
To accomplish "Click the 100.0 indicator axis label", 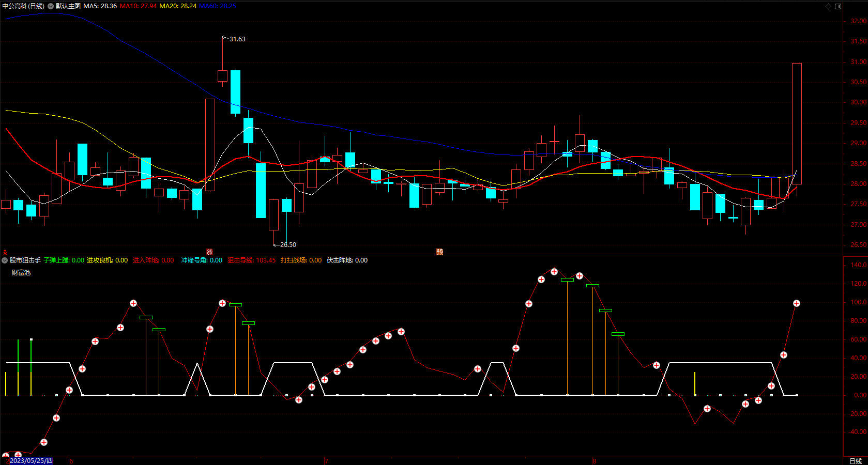I will click(859, 302).
